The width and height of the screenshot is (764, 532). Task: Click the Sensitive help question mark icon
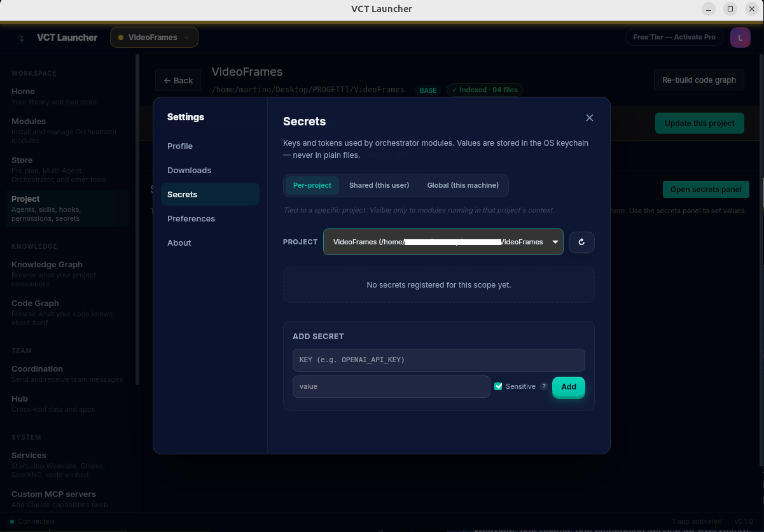point(543,386)
